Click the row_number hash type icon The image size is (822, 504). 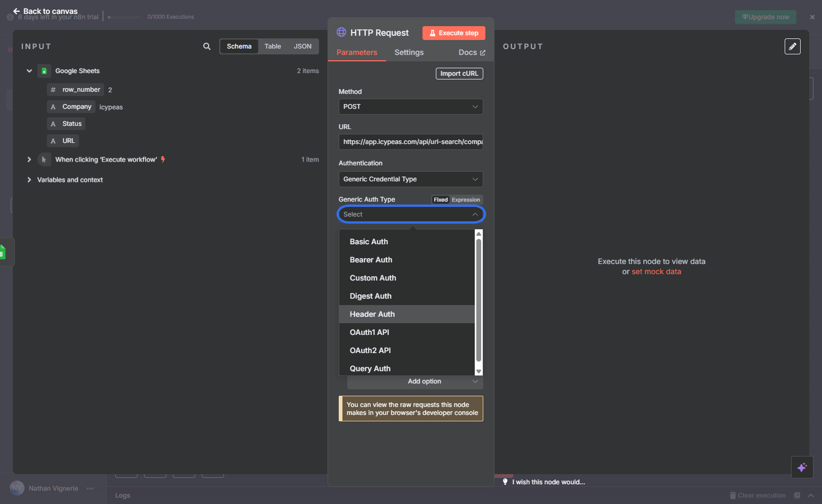pos(53,90)
